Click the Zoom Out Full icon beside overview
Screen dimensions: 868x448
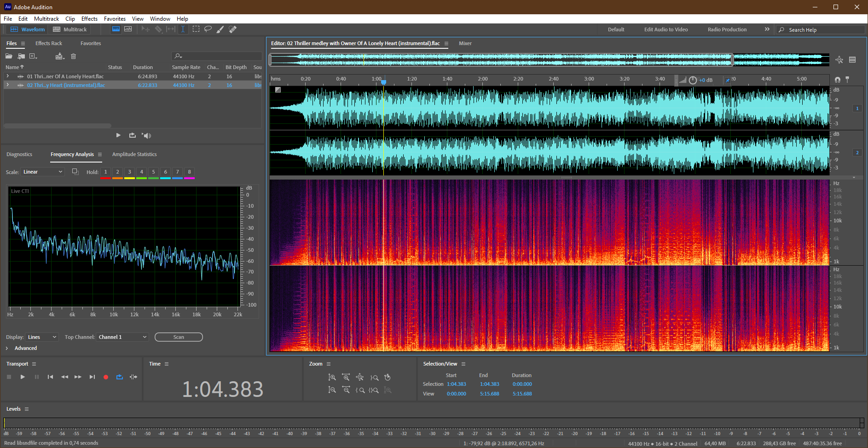(x=839, y=60)
